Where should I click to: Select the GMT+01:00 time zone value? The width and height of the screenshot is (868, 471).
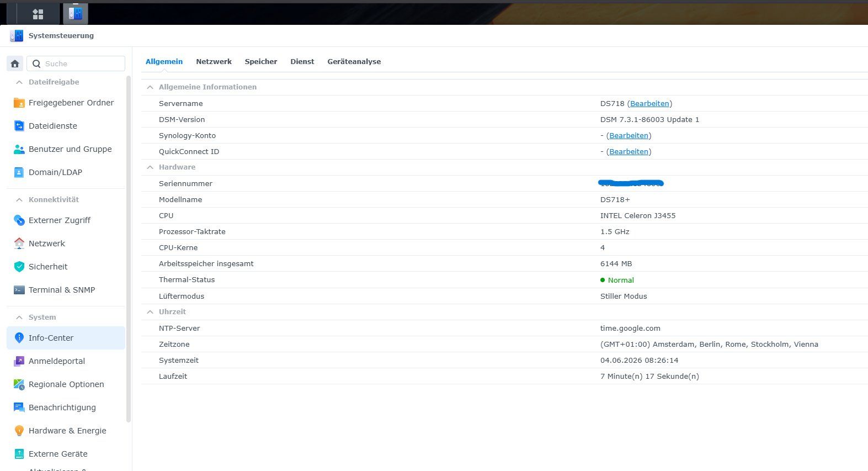(709, 345)
